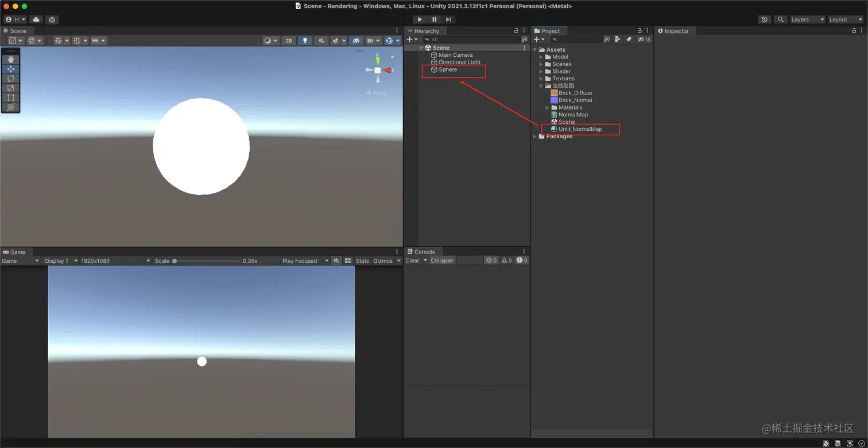Open the Game panel more-options menu
Viewport: 868px width, 448px height.
click(397, 252)
